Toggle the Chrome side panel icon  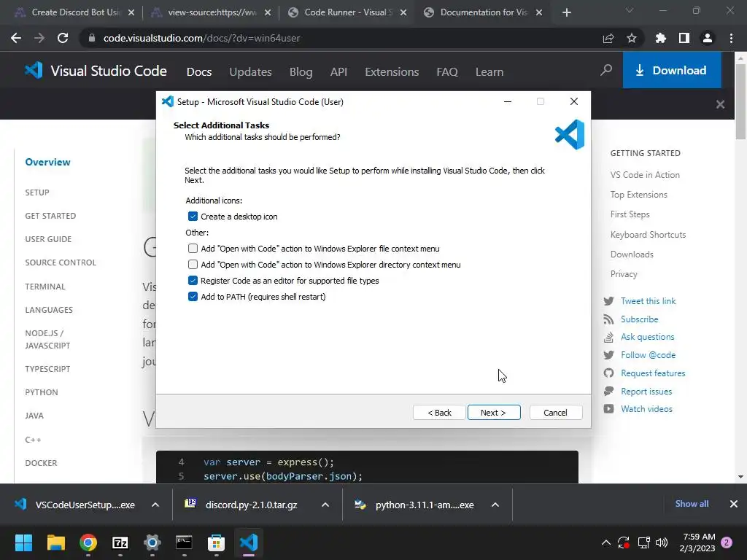[x=684, y=38]
